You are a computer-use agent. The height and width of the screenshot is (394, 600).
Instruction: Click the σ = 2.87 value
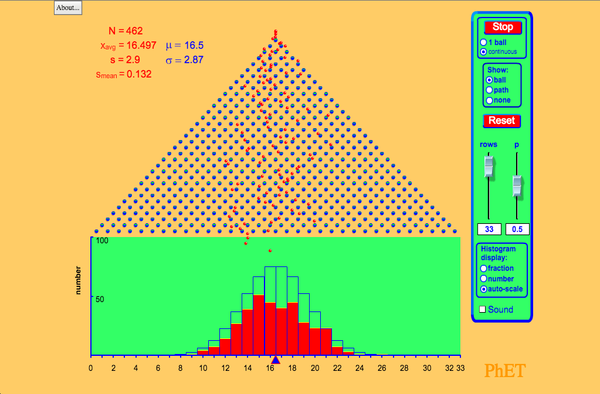pos(184,60)
